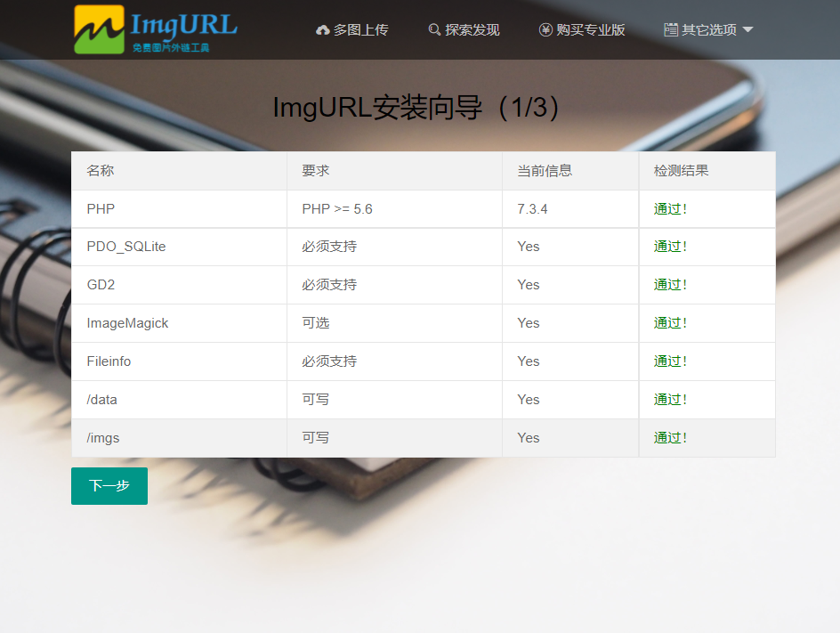Click 通过! in the PHP row
Screen dimensions: 840x633
tap(670, 209)
